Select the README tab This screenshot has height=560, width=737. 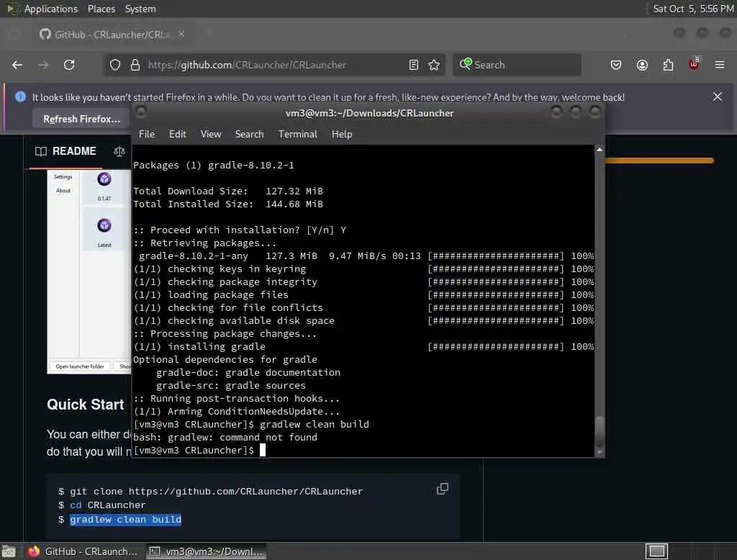pyautogui.click(x=65, y=151)
